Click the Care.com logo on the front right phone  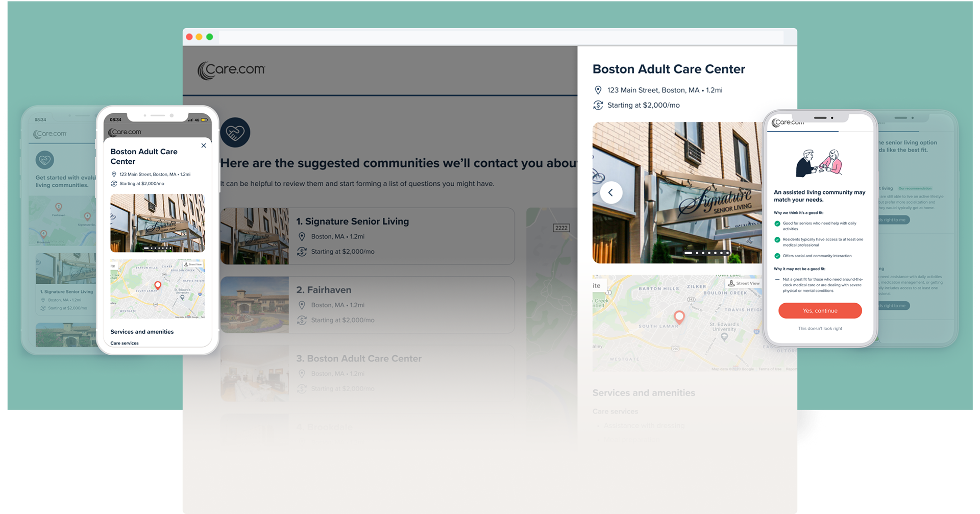click(788, 123)
